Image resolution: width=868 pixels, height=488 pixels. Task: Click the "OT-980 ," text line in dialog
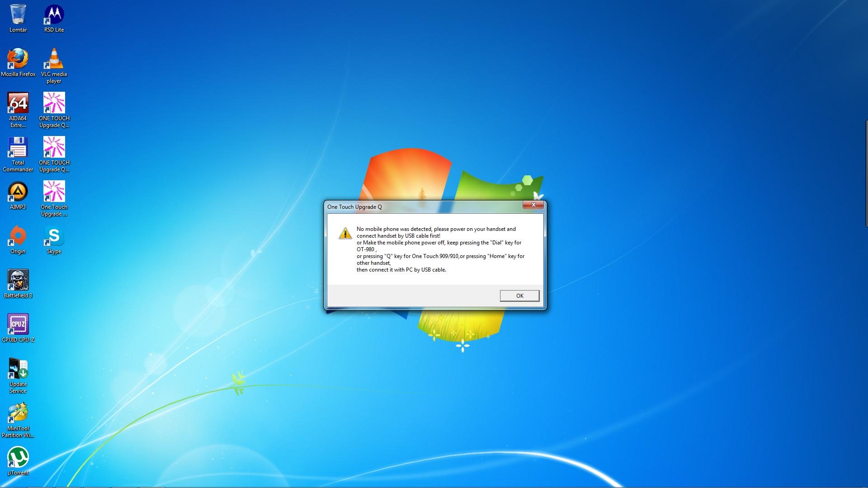point(366,249)
